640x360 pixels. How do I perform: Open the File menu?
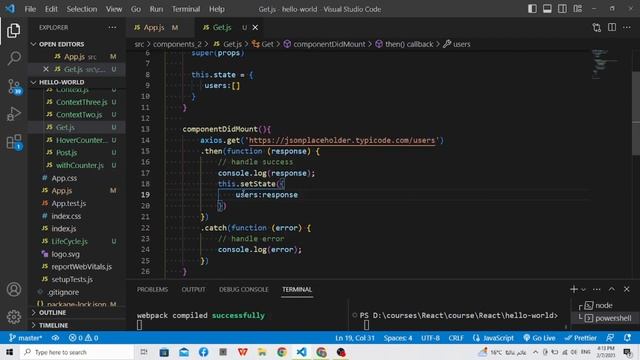(30, 9)
